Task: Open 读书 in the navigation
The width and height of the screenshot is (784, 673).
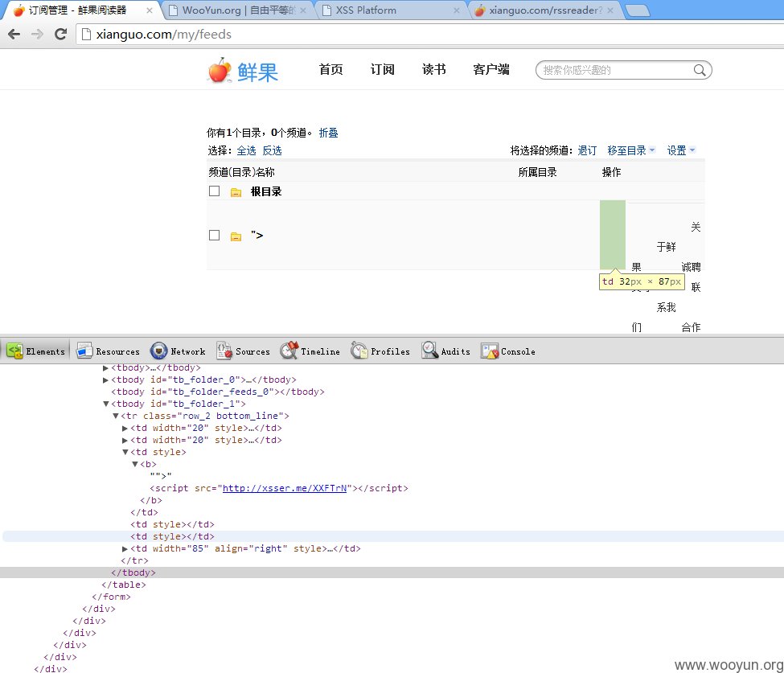Action: point(434,69)
